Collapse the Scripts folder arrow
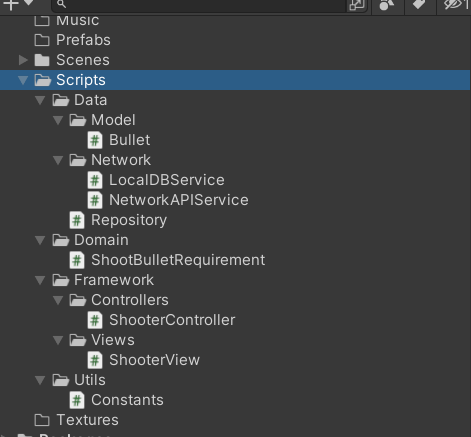 [23, 80]
